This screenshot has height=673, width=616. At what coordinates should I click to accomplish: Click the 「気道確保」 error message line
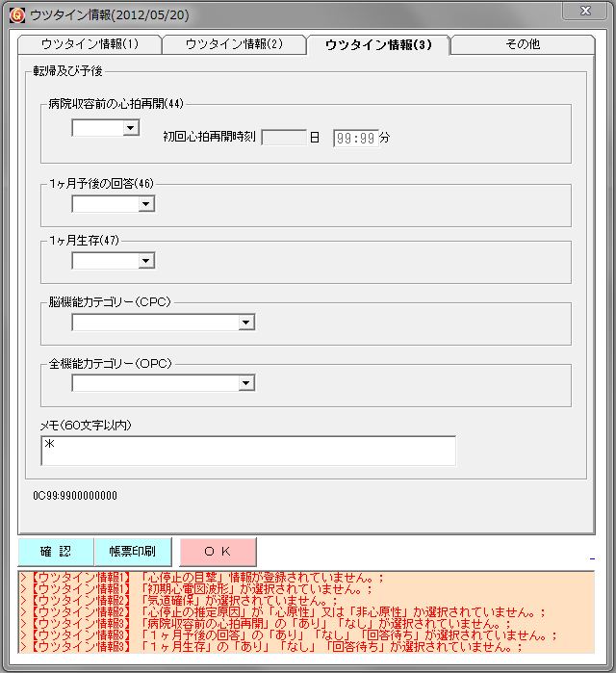183,601
